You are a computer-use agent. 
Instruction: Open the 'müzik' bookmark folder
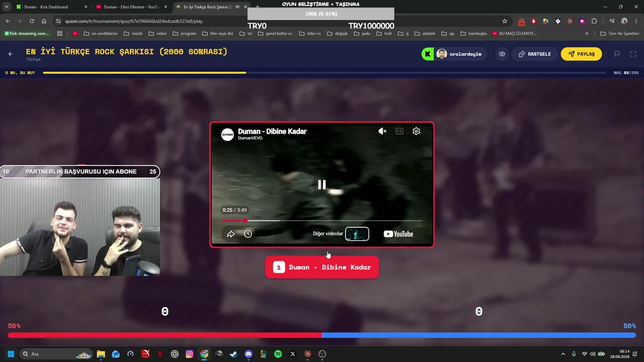click(133, 34)
